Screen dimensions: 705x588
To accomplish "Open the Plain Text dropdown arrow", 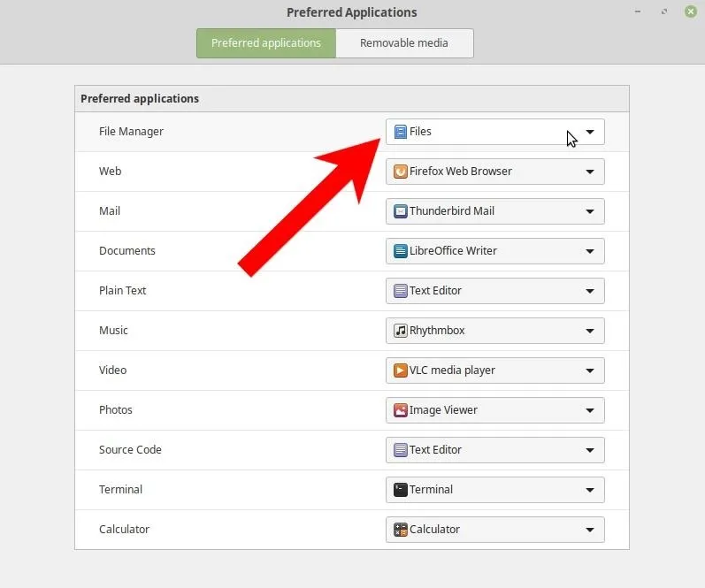I will click(590, 291).
